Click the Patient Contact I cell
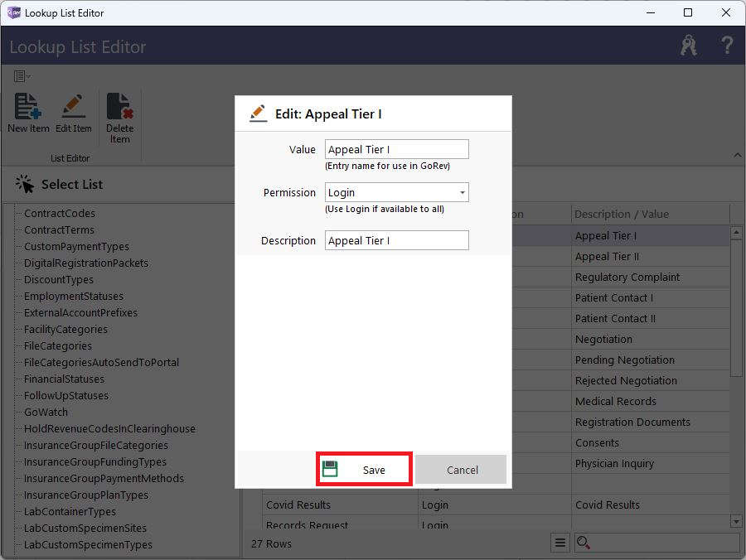746x560 pixels. [650, 298]
